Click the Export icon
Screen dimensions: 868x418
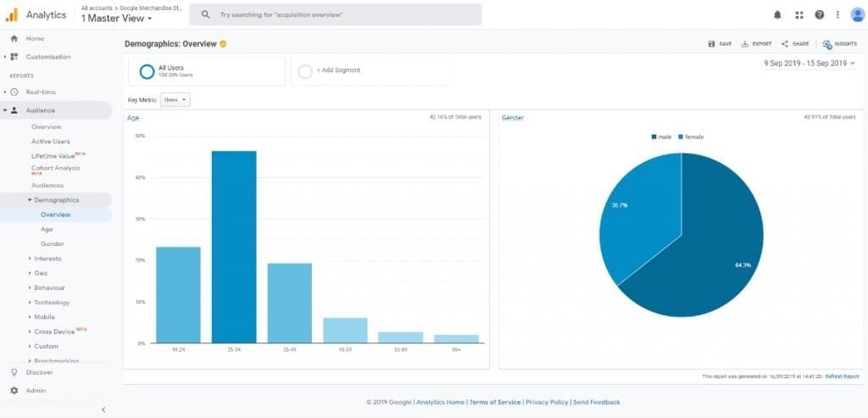click(744, 44)
